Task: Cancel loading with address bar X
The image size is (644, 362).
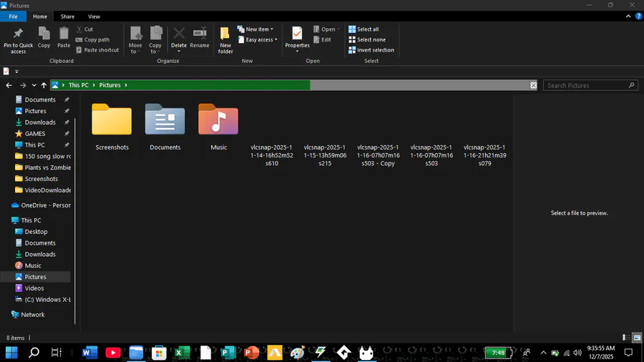Action: point(533,85)
